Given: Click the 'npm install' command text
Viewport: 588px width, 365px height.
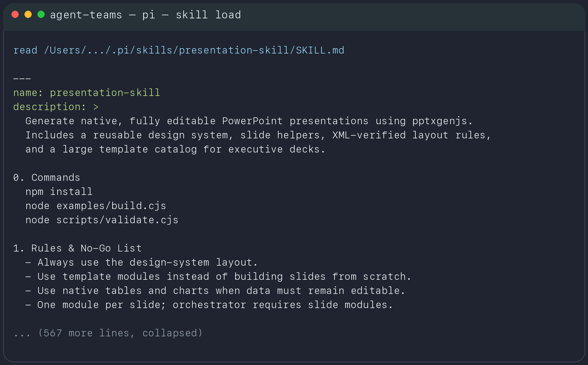Looking at the screenshot, I should click(59, 191).
